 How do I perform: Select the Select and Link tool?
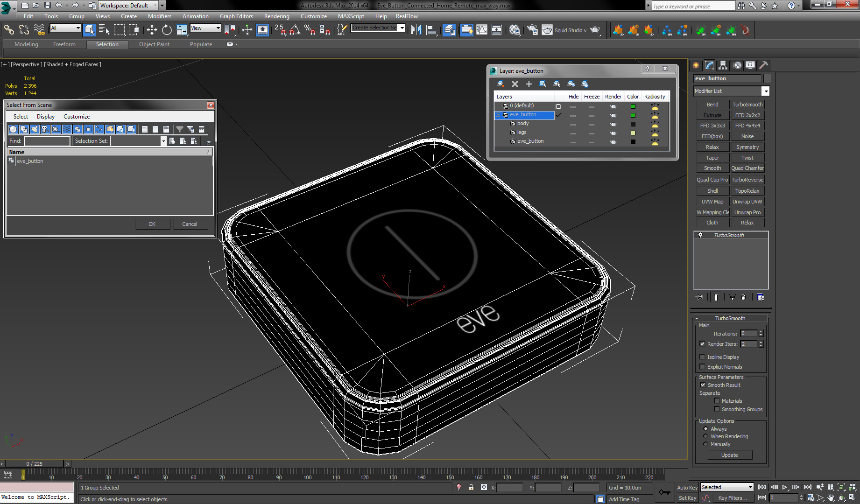point(9,30)
